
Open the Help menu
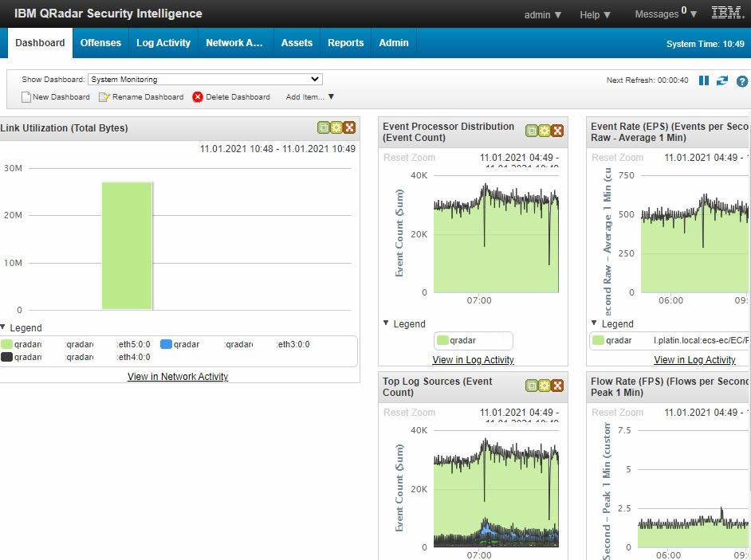pyautogui.click(x=595, y=15)
